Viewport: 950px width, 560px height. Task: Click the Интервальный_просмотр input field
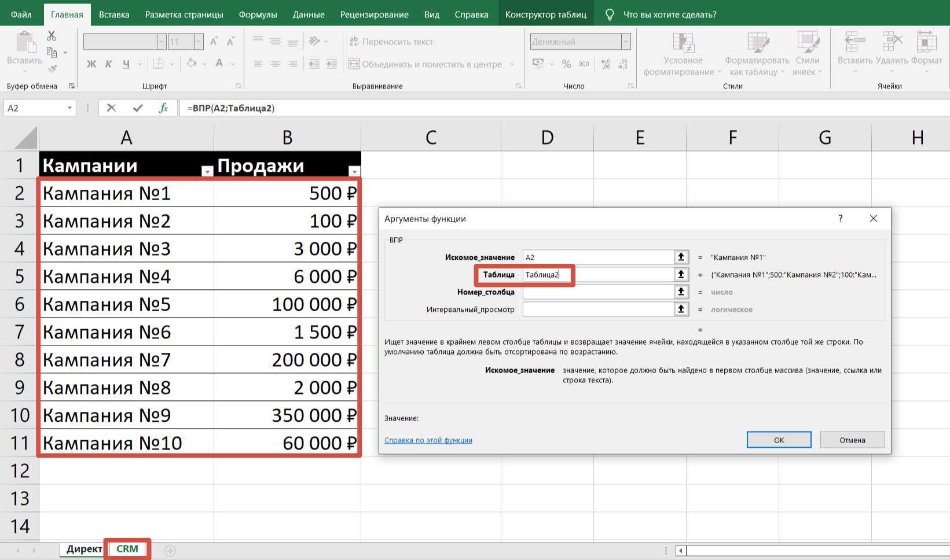click(x=598, y=310)
